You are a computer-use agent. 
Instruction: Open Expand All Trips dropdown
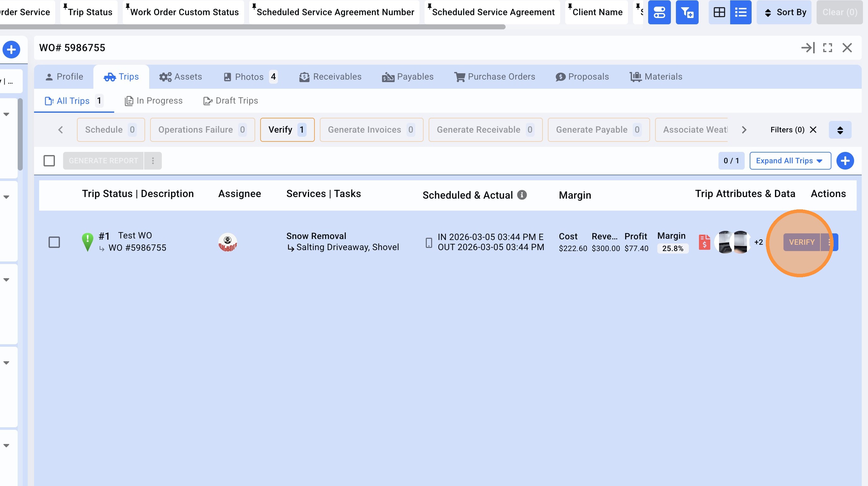(x=790, y=161)
